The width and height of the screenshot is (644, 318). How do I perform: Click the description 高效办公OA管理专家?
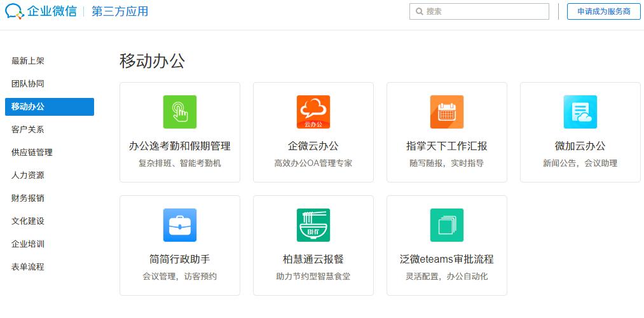[313, 163]
